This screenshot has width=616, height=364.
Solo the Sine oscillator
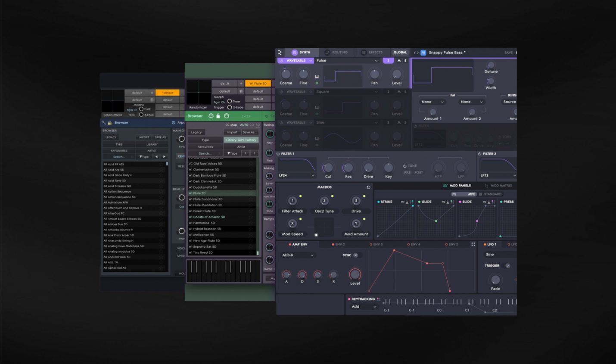tap(406, 122)
